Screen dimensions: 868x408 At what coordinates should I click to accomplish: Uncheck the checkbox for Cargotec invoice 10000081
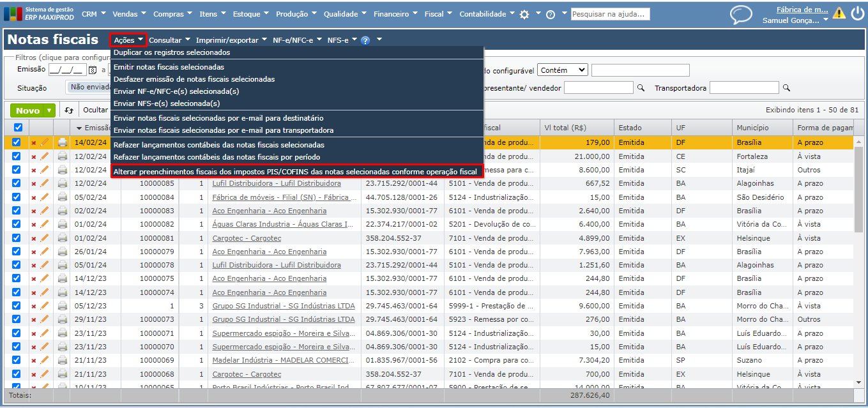coord(17,238)
